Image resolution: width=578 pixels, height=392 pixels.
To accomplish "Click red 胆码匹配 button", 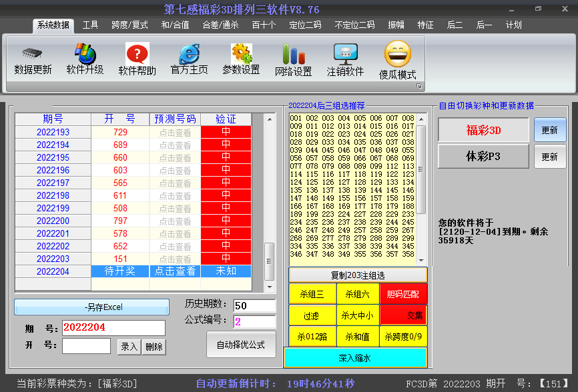I will point(403,294).
